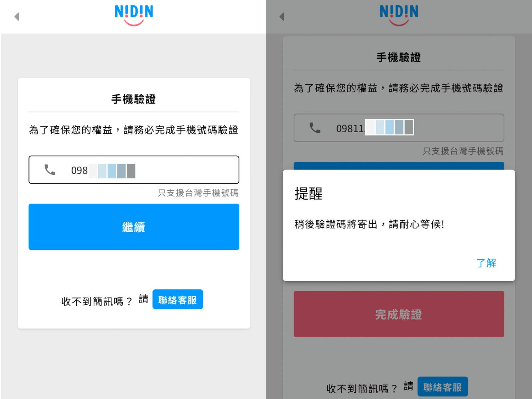The width and height of the screenshot is (532, 399).
Task: Tap the left 只支援台灣手機號碼 hint text
Action: click(198, 193)
